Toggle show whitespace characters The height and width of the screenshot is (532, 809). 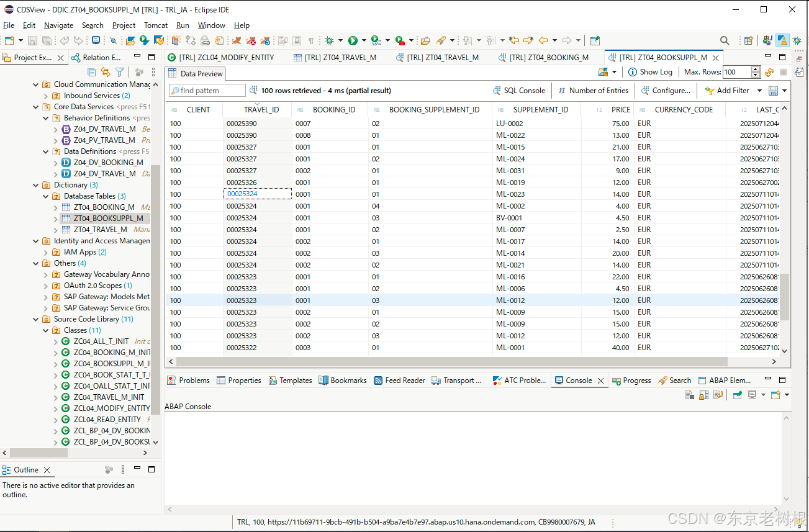coord(311,40)
